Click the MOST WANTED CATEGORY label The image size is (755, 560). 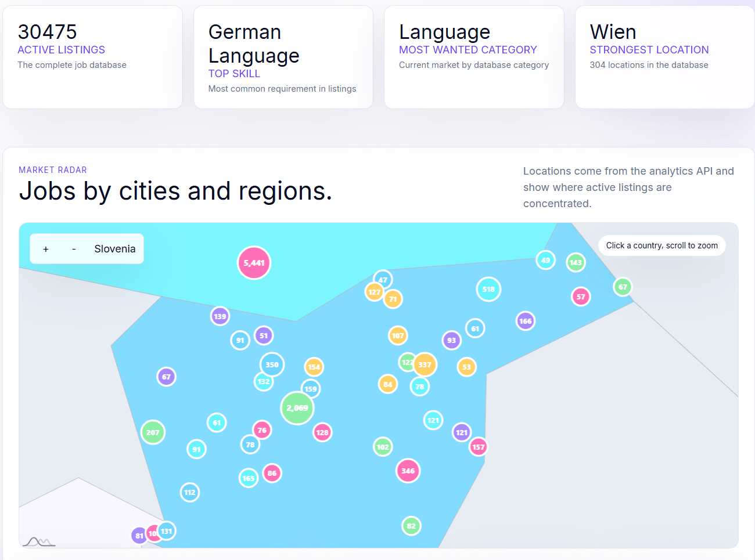click(x=468, y=50)
